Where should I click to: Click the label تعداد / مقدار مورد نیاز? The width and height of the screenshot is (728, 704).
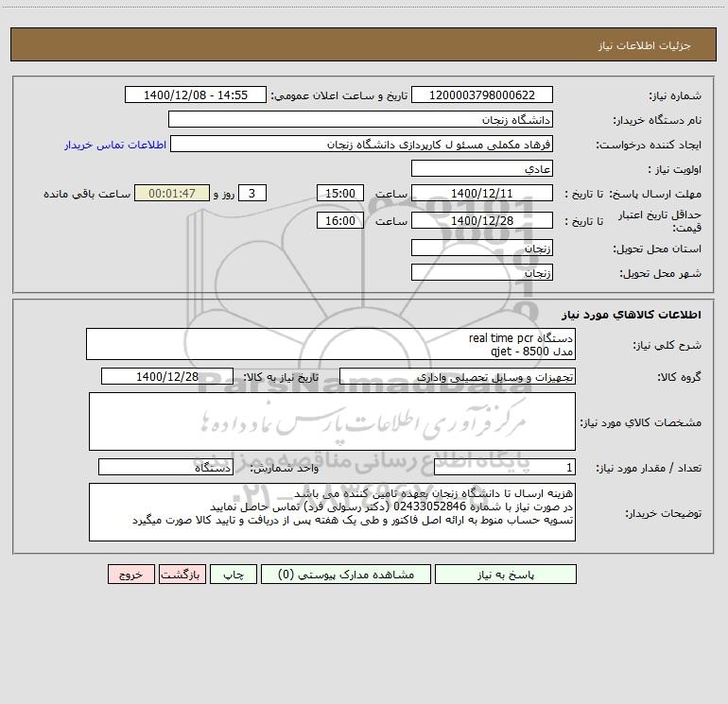click(x=649, y=468)
